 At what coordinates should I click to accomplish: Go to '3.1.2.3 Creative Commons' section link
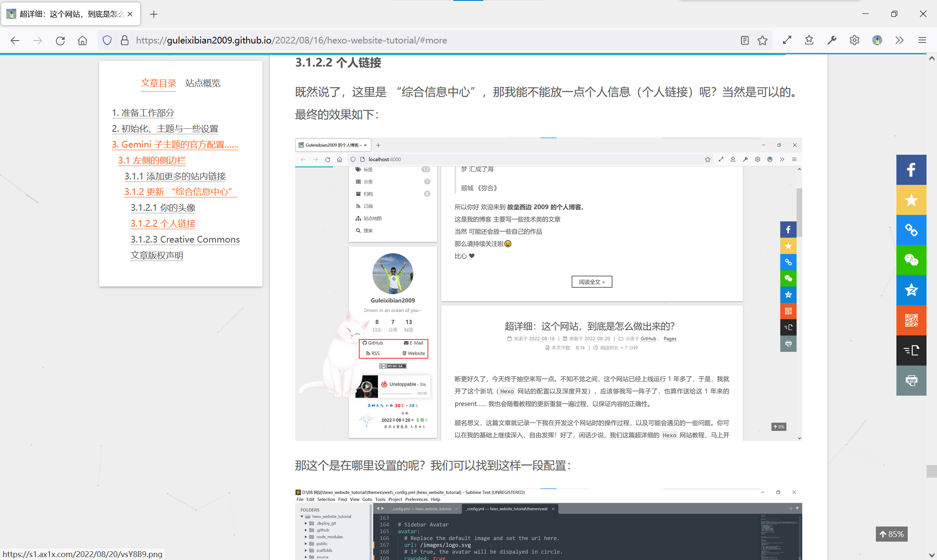(x=185, y=239)
